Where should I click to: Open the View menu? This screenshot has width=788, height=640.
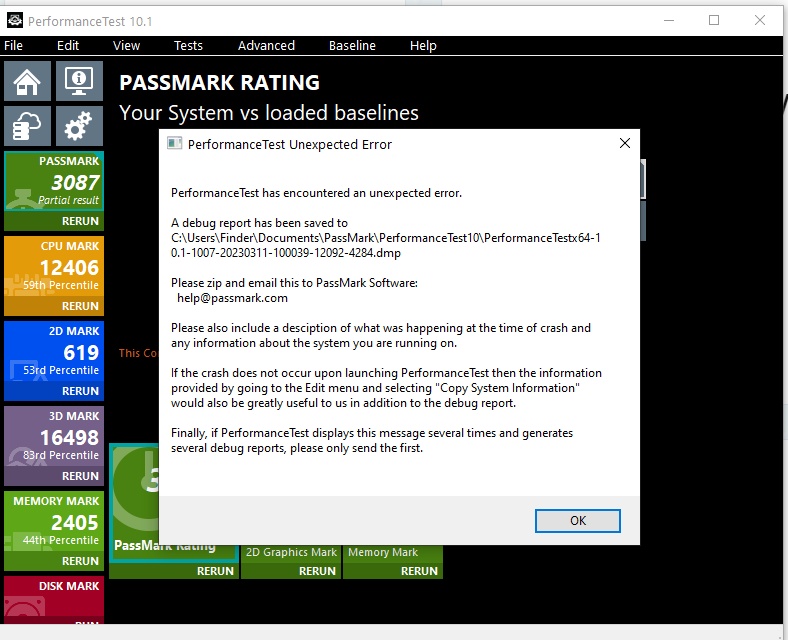tap(126, 46)
